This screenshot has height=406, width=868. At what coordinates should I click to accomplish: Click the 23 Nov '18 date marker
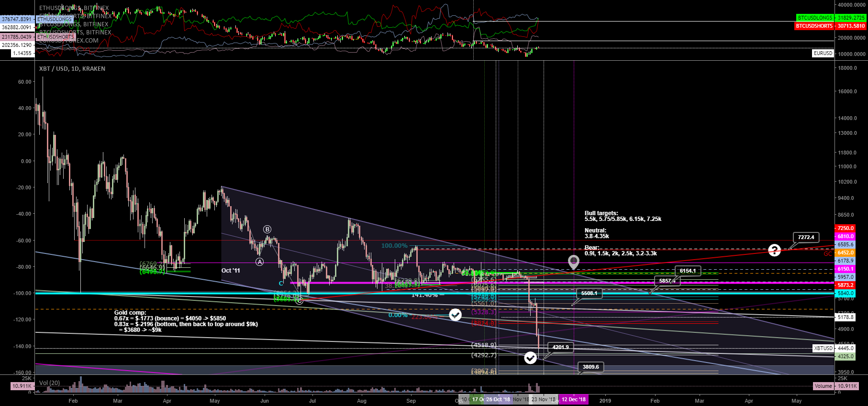[x=543, y=399]
